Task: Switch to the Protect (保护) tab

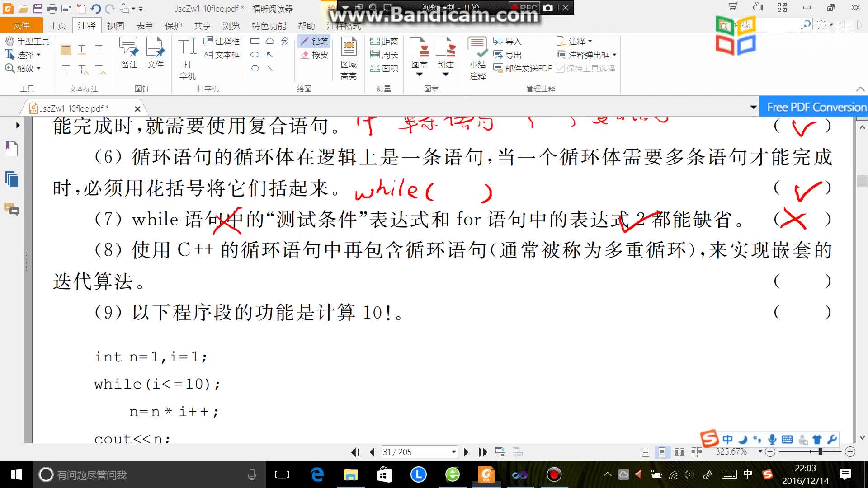Action: [x=174, y=26]
